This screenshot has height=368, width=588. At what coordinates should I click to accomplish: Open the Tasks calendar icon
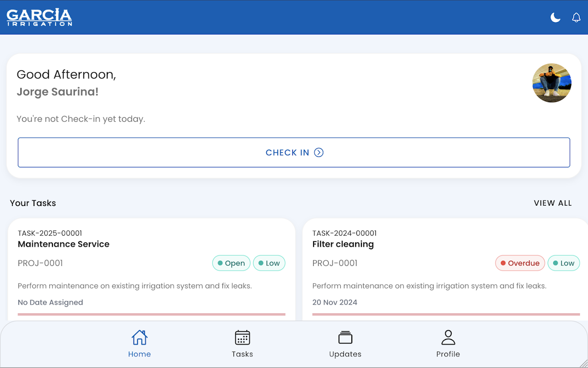coord(242,338)
